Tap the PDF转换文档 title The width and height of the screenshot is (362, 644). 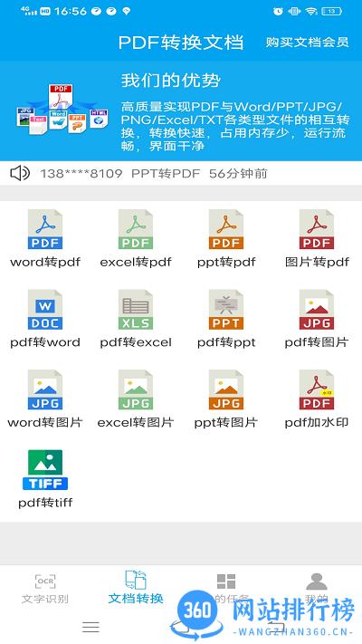pos(181,43)
